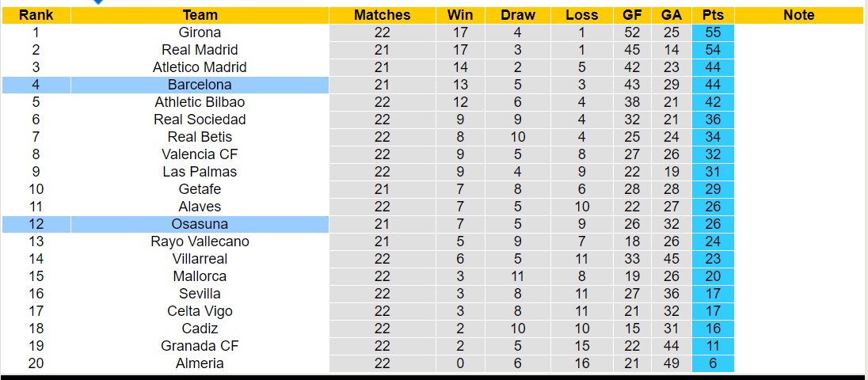
Task: Select Real Betis draw count cell
Action: 518,137
